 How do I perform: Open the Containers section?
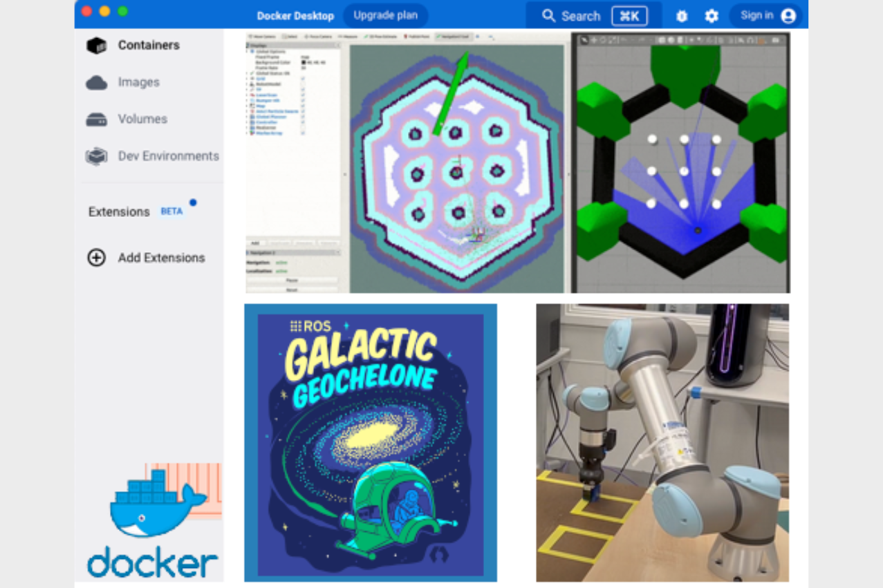pos(149,45)
